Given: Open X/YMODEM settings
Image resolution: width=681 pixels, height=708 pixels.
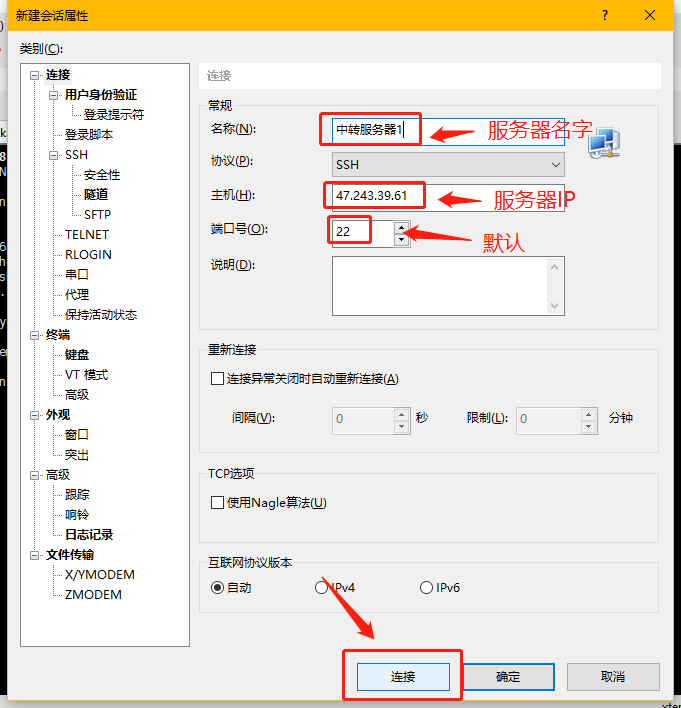Looking at the screenshot, I should click(100, 575).
